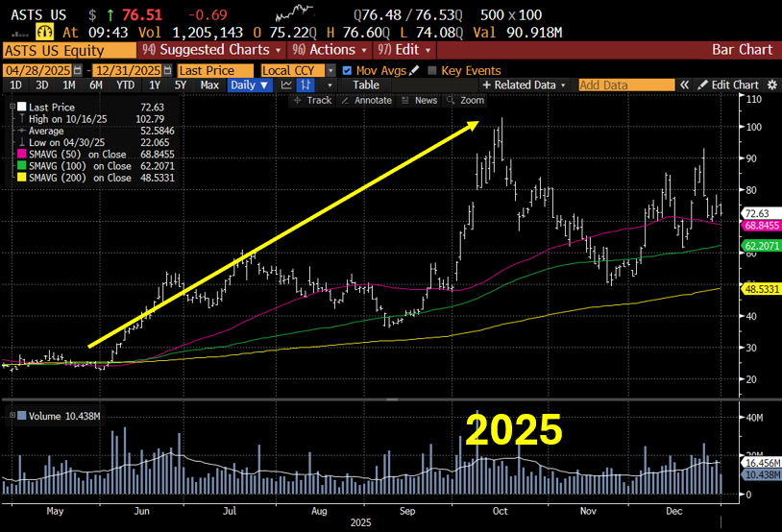Click the 10.438M volume axis label
The width and height of the screenshot is (782, 532).
pos(761,474)
